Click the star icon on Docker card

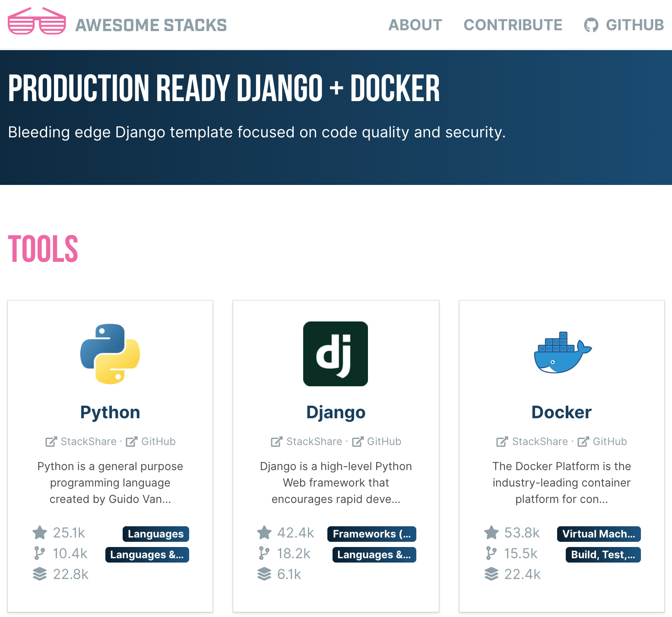pos(491,532)
